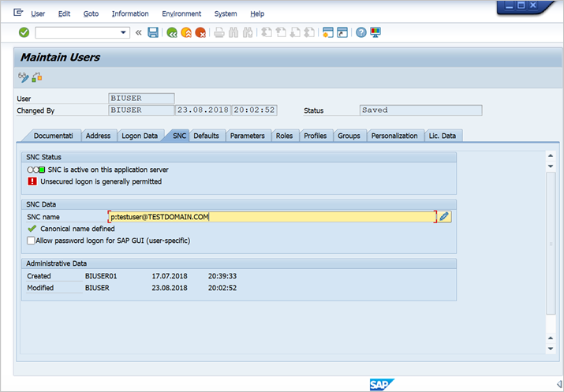Open the SAP window menu icon
564x392 pixels.
[18, 13]
